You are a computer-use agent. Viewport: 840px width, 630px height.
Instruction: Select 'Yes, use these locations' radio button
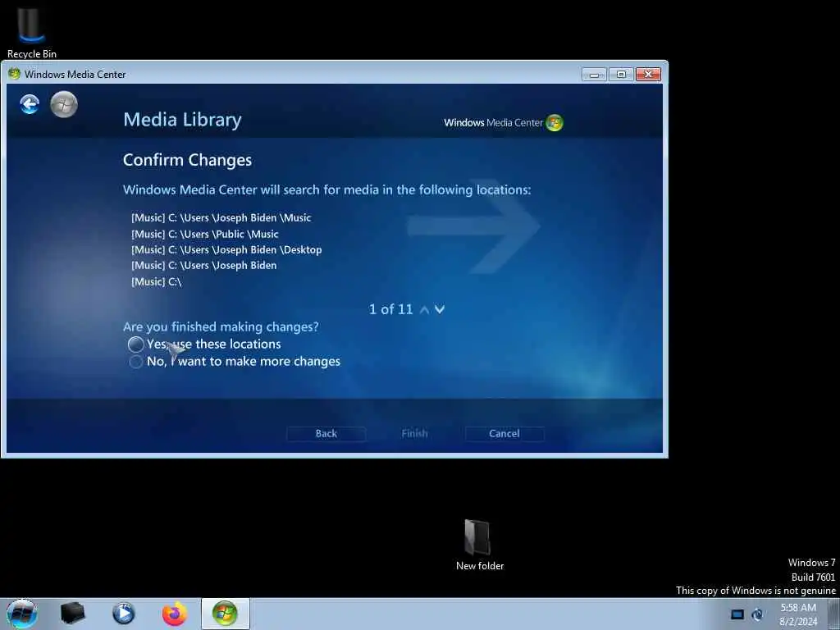click(136, 344)
